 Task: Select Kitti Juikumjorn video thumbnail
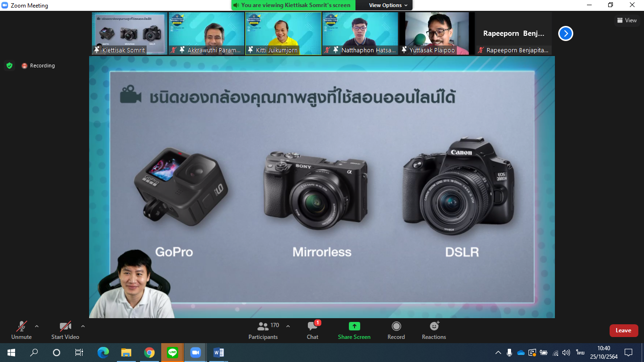(283, 33)
